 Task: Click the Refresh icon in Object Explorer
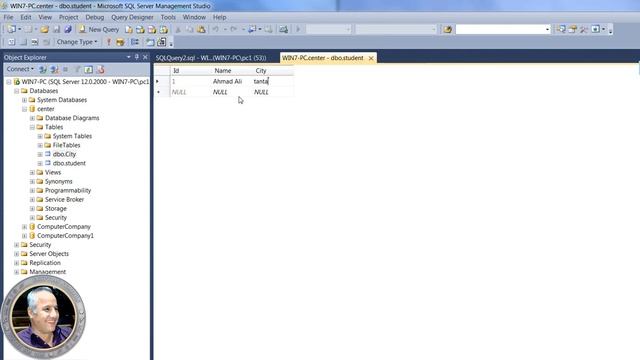point(89,69)
